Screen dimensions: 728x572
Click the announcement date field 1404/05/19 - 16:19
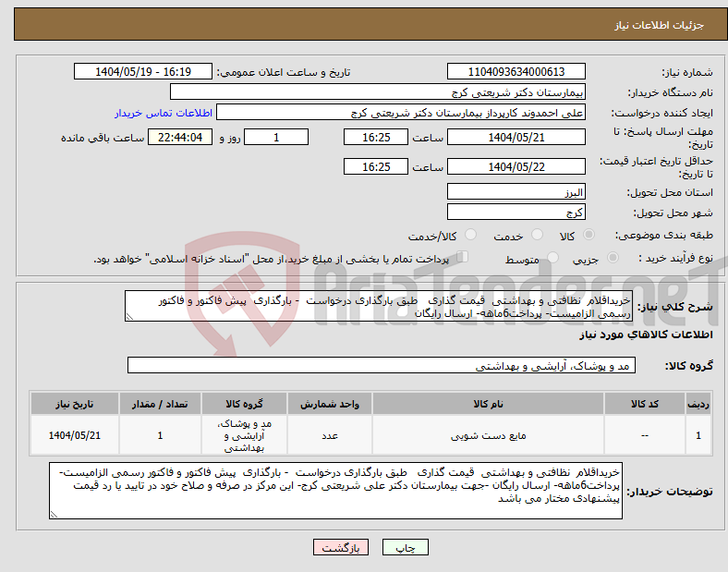pos(143,71)
